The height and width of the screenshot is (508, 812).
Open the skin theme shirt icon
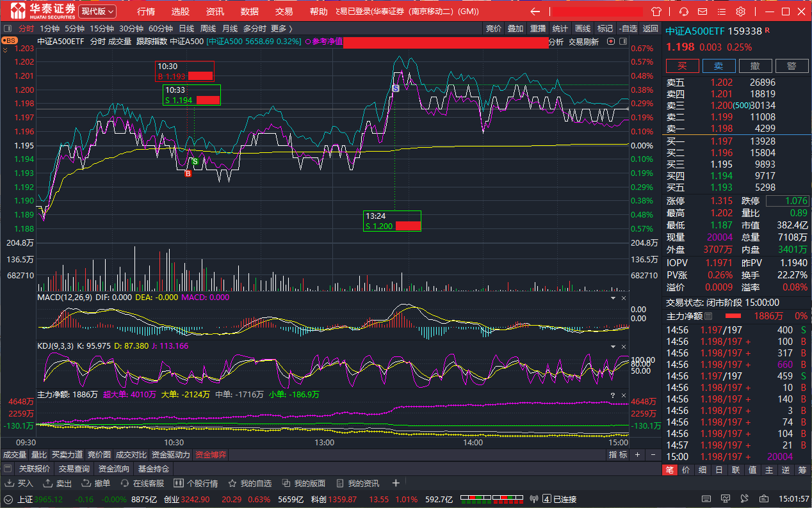(656, 12)
